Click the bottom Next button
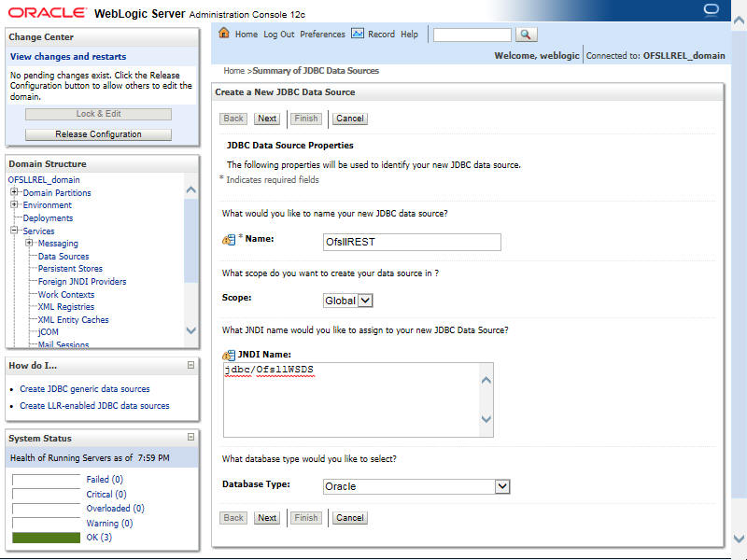747x560 pixels. coord(267,518)
